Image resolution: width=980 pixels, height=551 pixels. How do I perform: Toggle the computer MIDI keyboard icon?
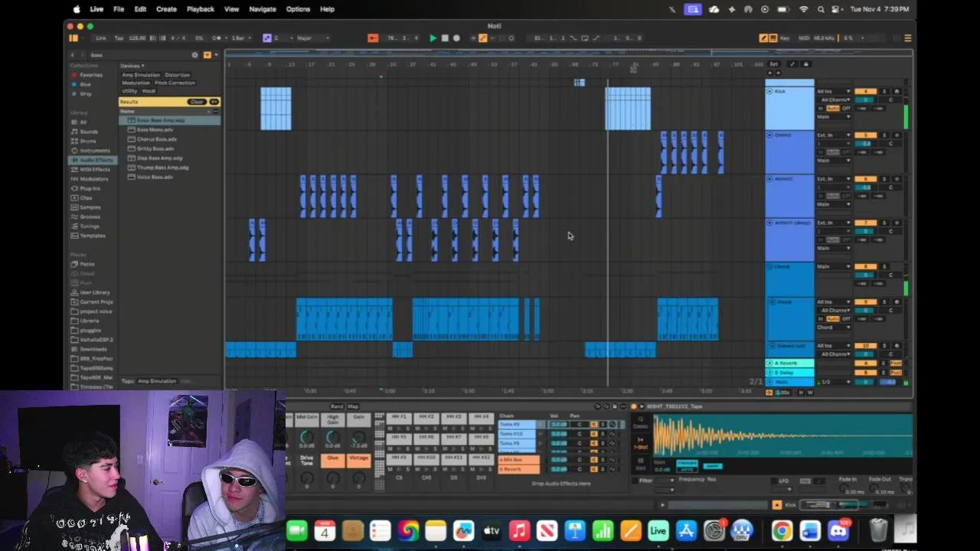(x=774, y=37)
